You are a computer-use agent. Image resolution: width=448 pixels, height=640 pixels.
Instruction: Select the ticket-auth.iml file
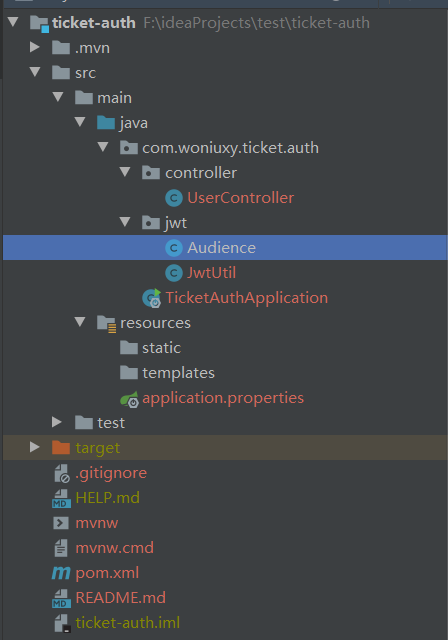pyautogui.click(x=128, y=623)
